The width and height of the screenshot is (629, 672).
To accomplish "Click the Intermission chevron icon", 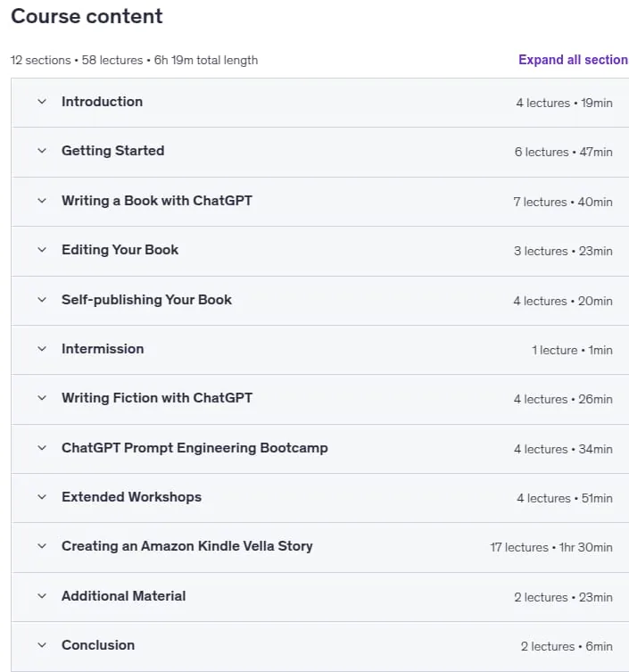I will click(x=42, y=349).
